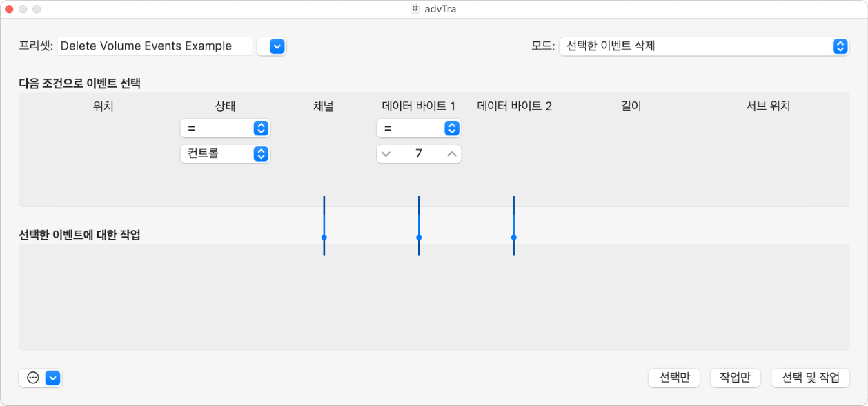The image size is (868, 406).
Task: Click the 데이터 바이트 2 column header
Action: tap(514, 106)
